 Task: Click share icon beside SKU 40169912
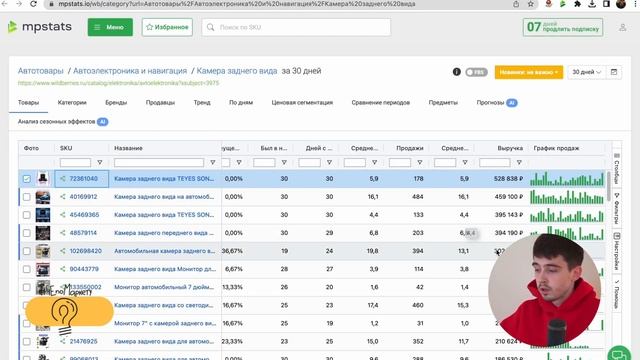coord(63,196)
